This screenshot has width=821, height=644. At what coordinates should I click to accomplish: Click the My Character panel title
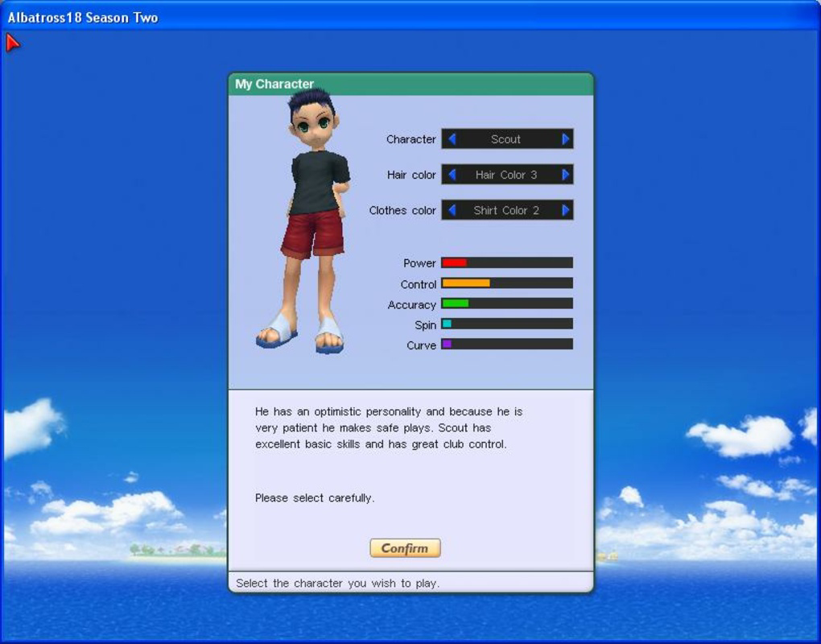pos(274,85)
